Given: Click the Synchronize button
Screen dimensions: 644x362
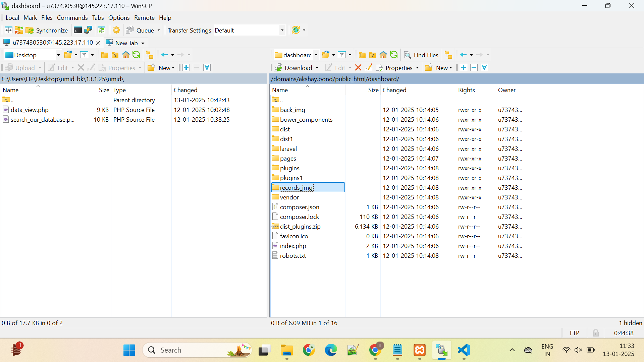Looking at the screenshot, I should [47, 30].
